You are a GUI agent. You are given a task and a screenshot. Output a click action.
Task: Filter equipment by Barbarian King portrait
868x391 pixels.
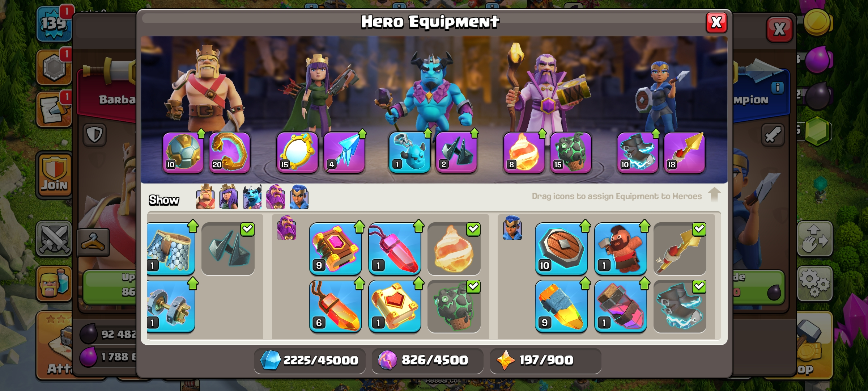click(x=205, y=197)
